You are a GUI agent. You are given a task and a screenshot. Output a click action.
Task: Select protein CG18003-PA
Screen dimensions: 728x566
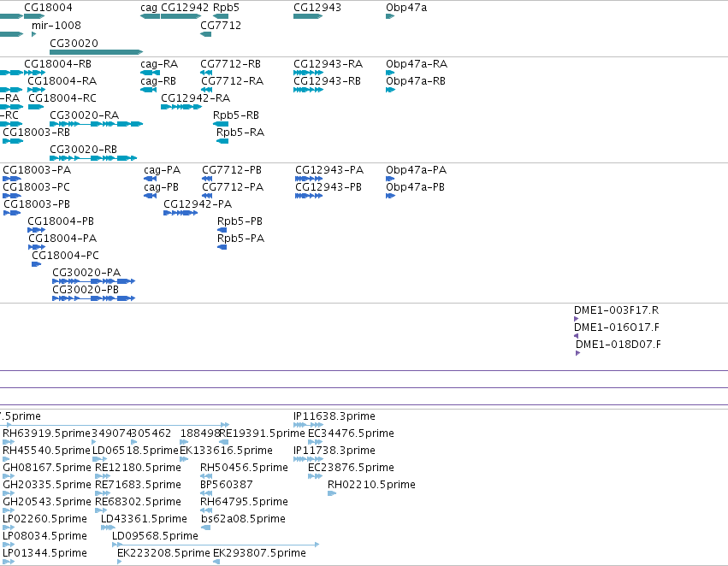click(x=37, y=170)
